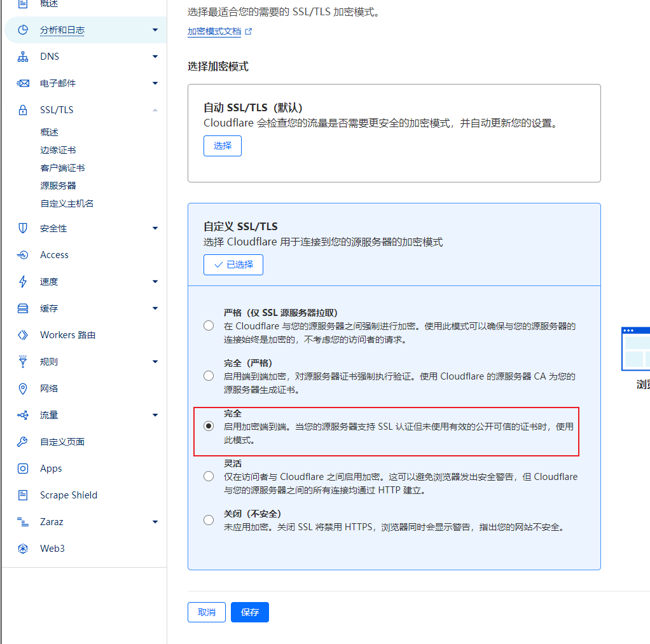Expand the 安全性 menu arrow
The image size is (650, 644).
(x=155, y=228)
